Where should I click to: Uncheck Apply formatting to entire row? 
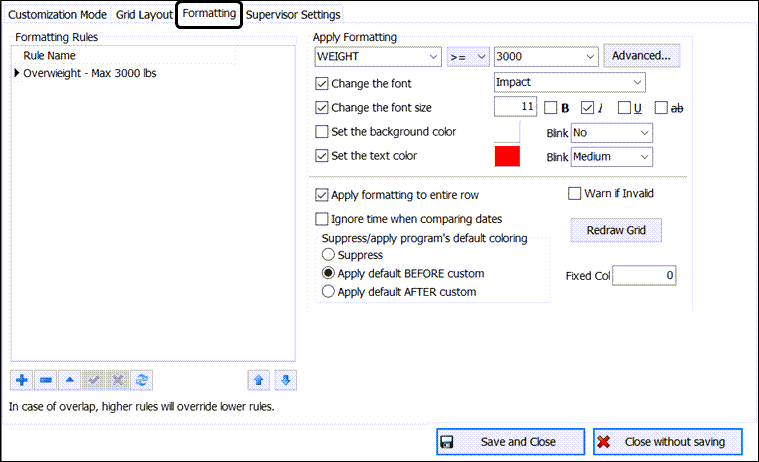[x=322, y=195]
